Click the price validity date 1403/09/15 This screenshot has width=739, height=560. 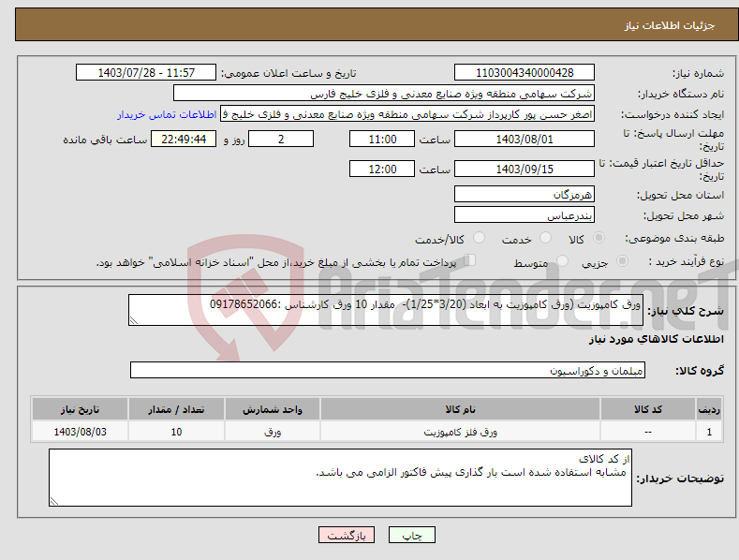click(x=525, y=169)
